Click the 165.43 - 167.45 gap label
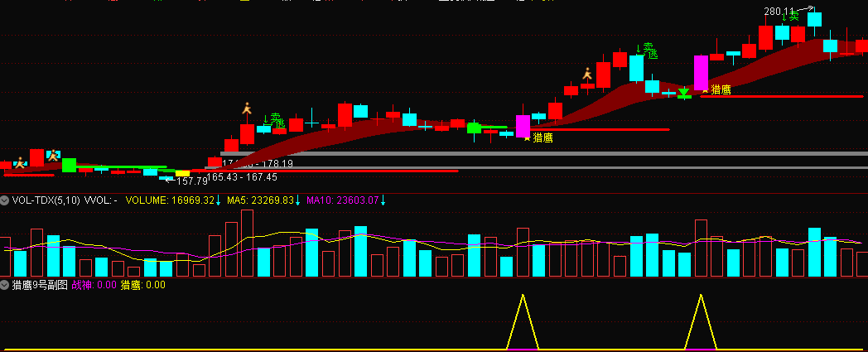868x352 pixels. (242, 177)
